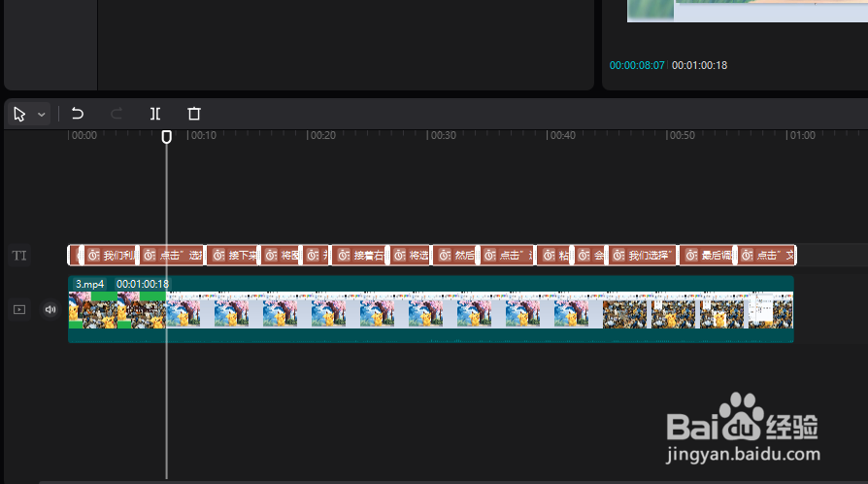Select the subtitle clip starting with 最后调
868x484 pixels.
point(708,255)
